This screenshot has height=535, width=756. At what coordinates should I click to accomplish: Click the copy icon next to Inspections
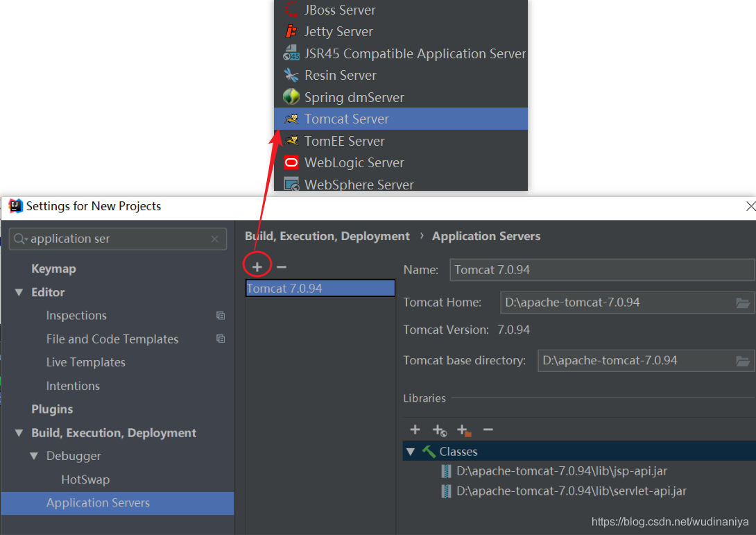[x=221, y=316]
